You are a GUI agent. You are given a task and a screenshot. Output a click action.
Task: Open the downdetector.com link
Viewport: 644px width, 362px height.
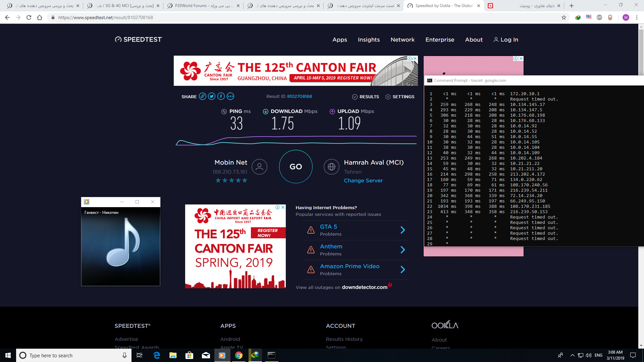[x=365, y=287]
